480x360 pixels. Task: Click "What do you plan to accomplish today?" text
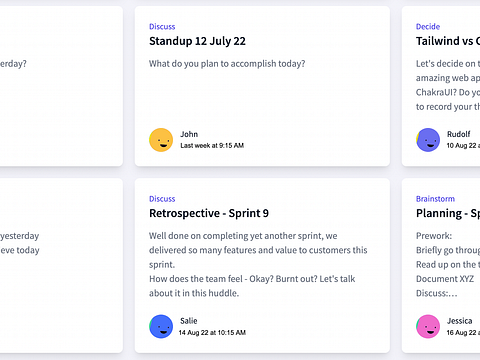click(227, 64)
